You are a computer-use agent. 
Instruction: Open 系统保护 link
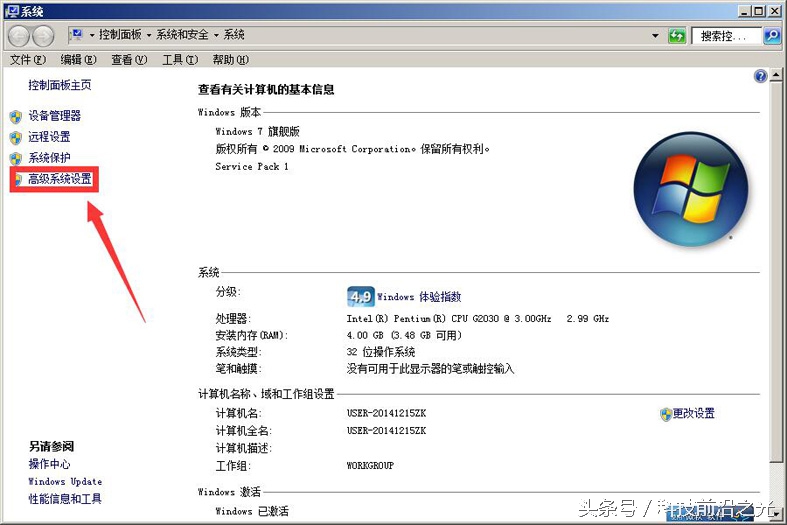click(x=49, y=158)
